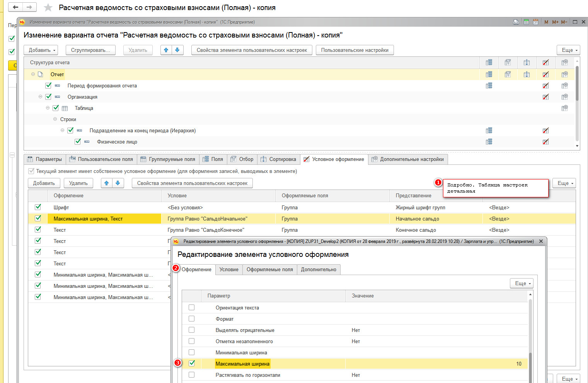Click the structure tree vertical scrollbar thumb
This screenshot has height=383, width=588.
(577, 83)
